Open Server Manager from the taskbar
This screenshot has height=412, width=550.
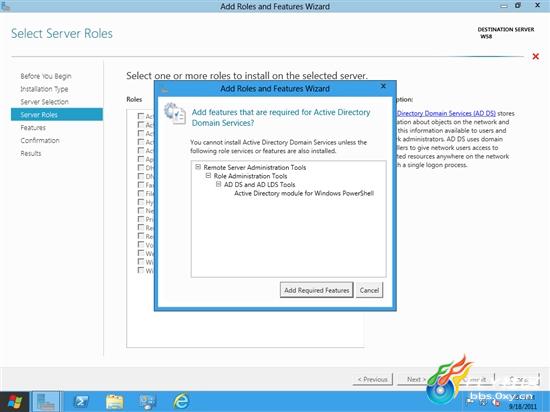coord(46,402)
